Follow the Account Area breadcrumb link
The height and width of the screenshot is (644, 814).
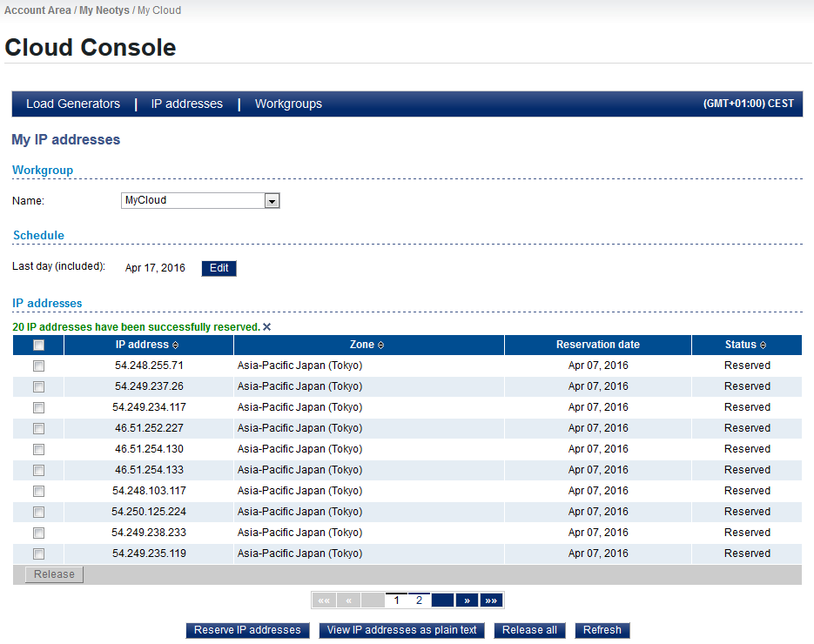click(x=37, y=10)
